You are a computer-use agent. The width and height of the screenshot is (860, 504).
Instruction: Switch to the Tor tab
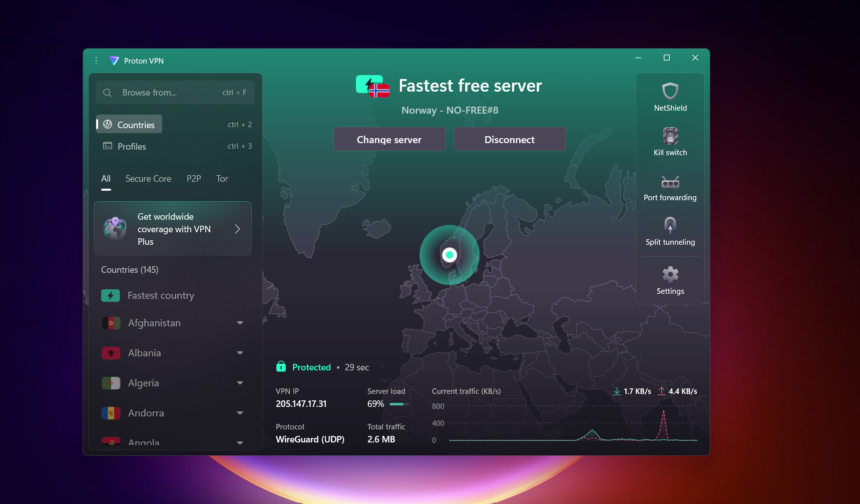(x=222, y=179)
